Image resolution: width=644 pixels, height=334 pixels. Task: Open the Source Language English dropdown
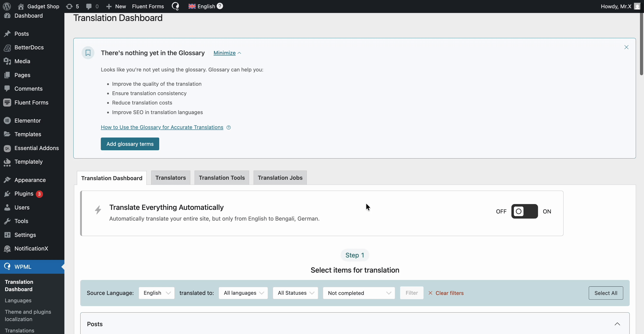pos(157,293)
